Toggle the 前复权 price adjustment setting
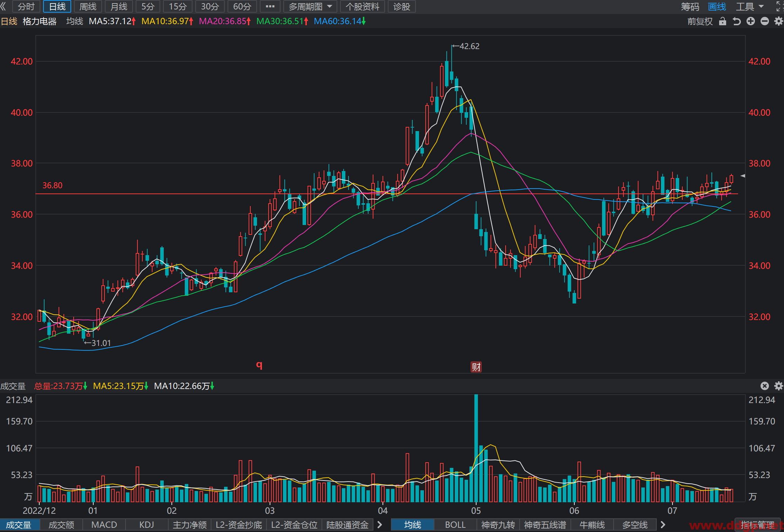 tap(700, 21)
